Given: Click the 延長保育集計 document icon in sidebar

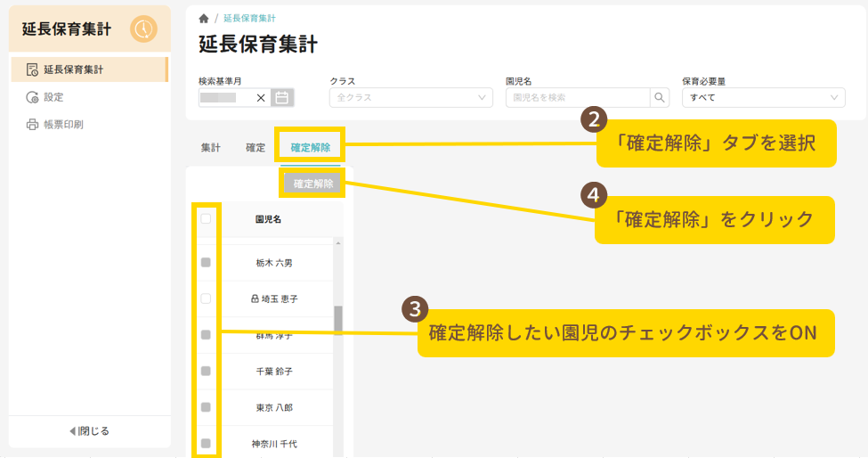Looking at the screenshot, I should click(x=32, y=70).
